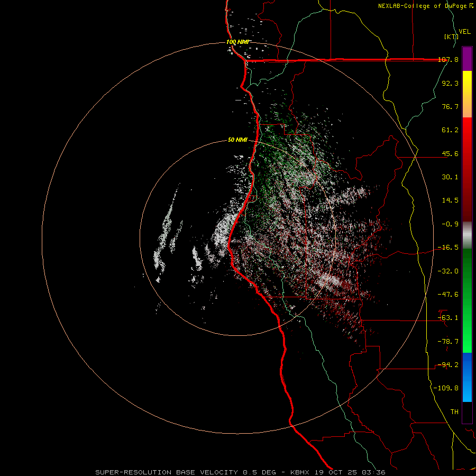The image size is (476, 476).
Task: Click the purple segment of the color bar
Action: [467, 59]
